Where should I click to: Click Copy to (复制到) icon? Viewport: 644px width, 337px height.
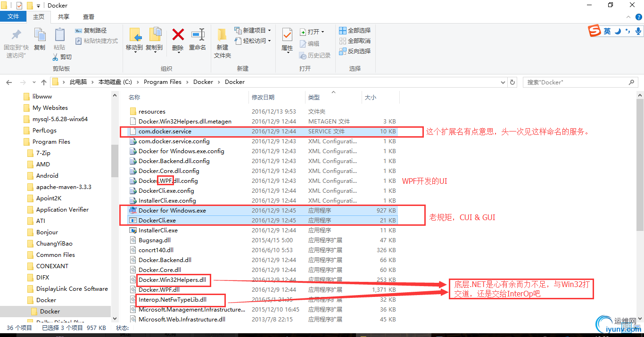[x=155, y=35]
